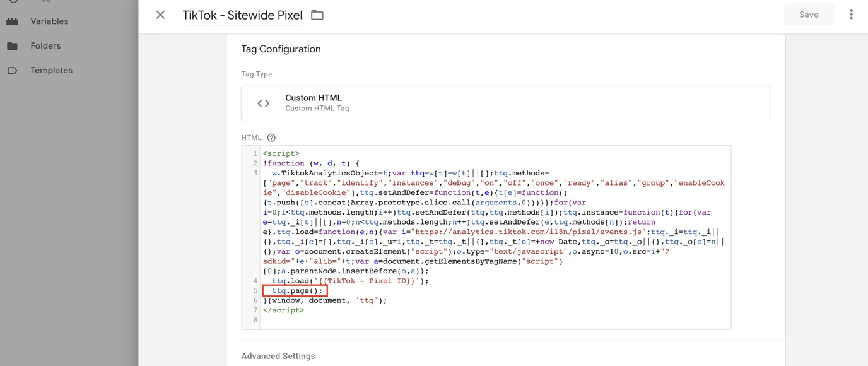
Task: Click the Save button
Action: pyautogui.click(x=809, y=15)
